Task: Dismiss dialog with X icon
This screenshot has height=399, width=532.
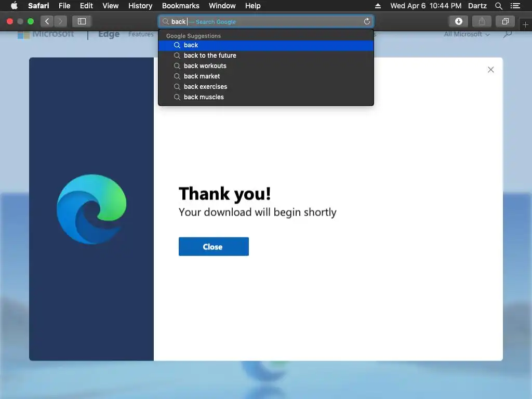Action: pos(490,70)
